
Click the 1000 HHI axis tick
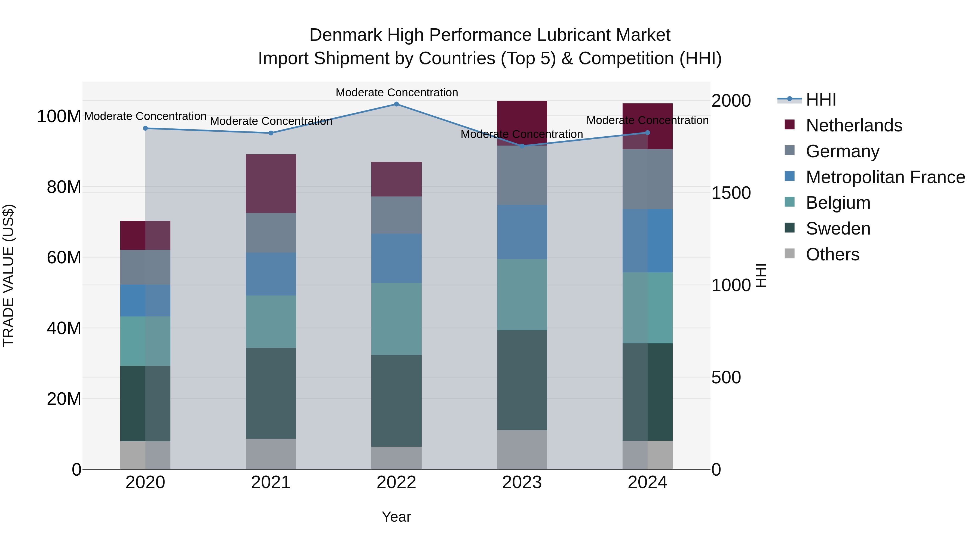[731, 285]
